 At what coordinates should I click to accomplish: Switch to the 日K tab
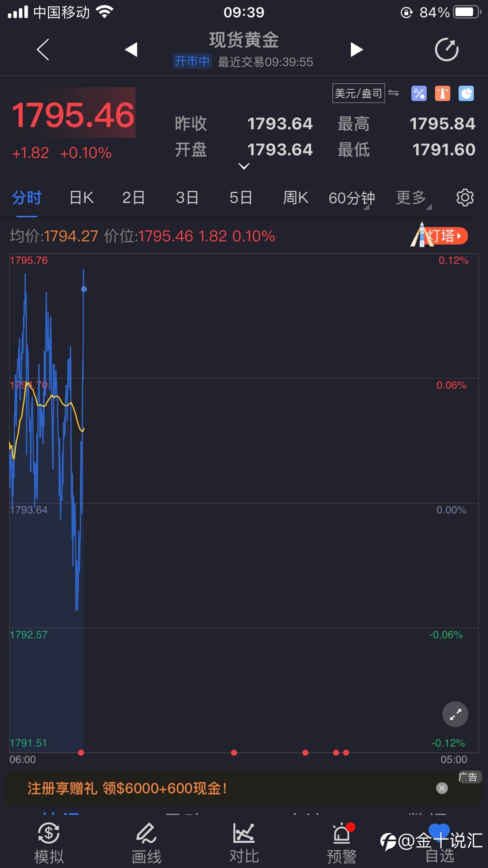81,197
